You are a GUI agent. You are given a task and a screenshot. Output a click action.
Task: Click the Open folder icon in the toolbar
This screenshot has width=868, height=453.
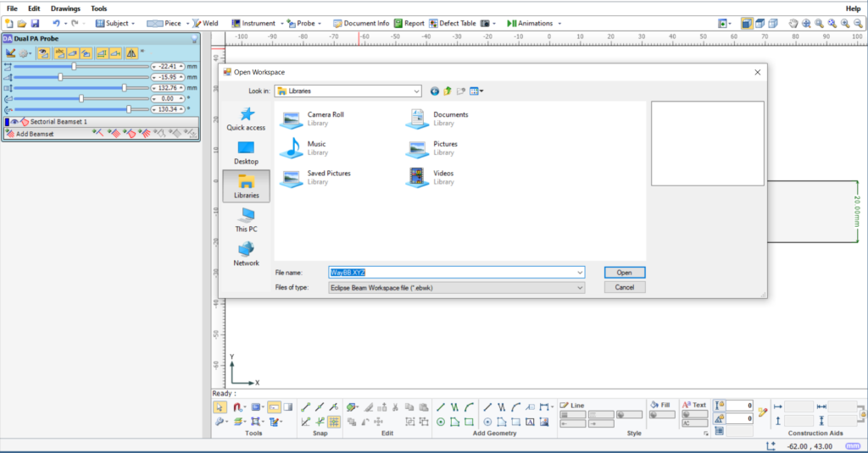[21, 23]
